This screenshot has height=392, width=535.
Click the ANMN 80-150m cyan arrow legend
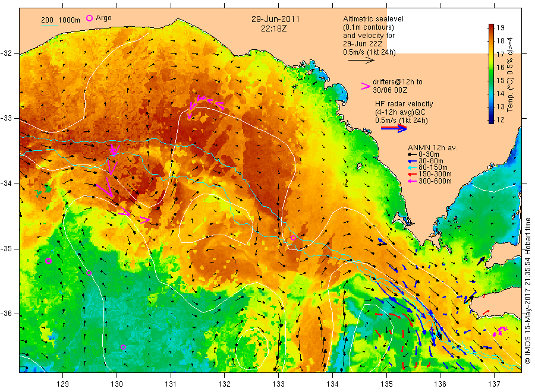click(x=412, y=167)
